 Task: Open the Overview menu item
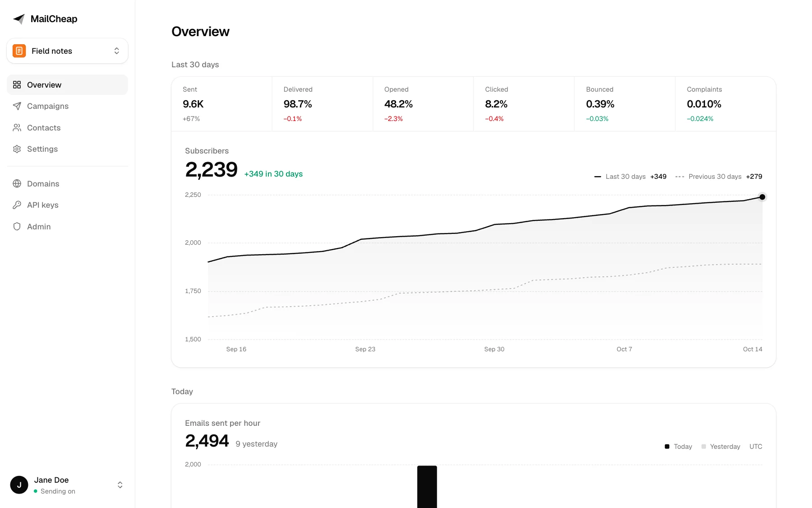[67, 85]
